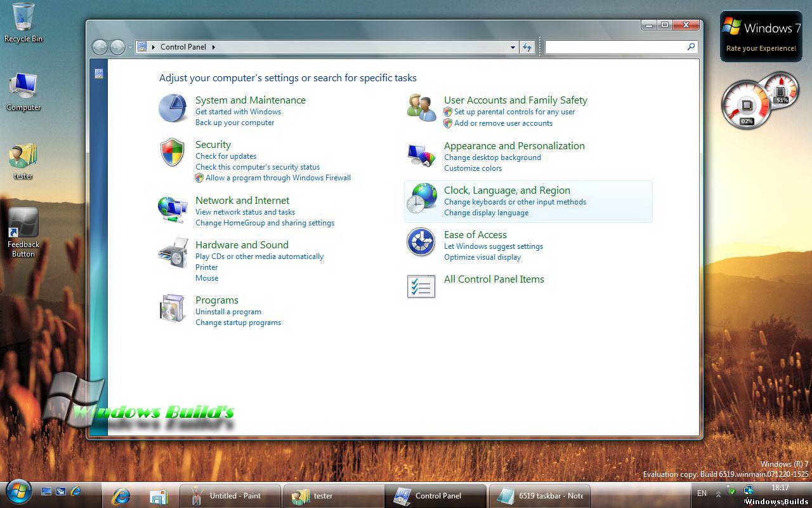Click the Refresh button beside address bar
This screenshot has width=812, height=508.
pos(527,47)
